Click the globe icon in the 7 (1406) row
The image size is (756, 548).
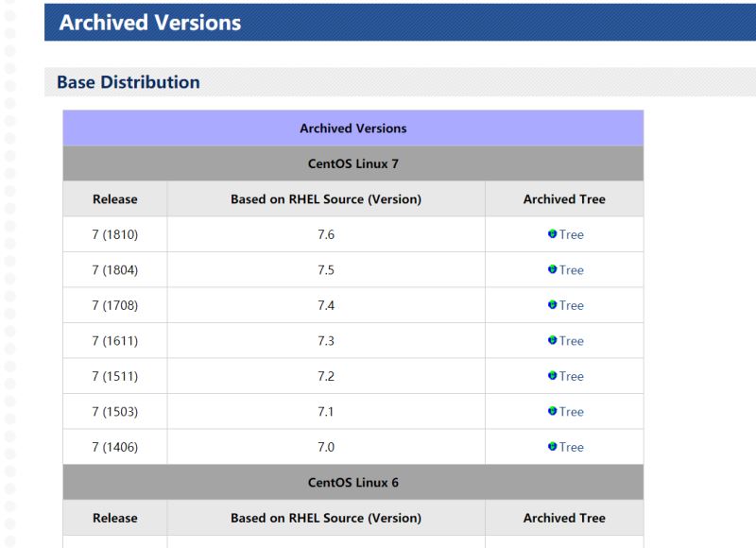point(553,446)
